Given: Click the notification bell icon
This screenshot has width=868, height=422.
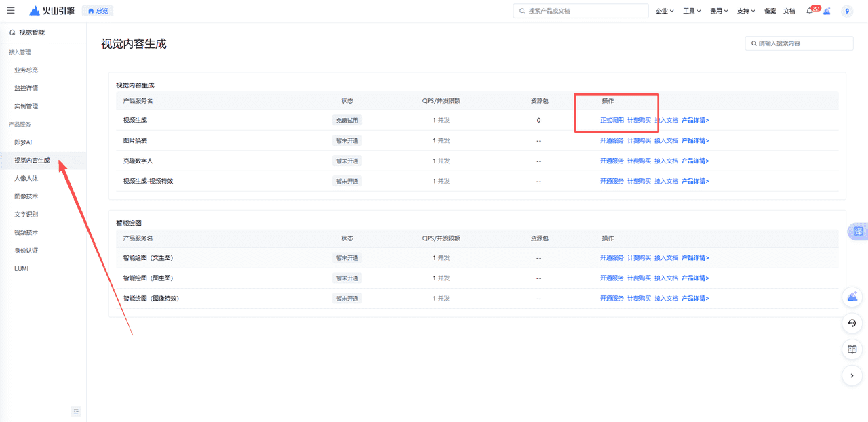Looking at the screenshot, I should point(810,12).
